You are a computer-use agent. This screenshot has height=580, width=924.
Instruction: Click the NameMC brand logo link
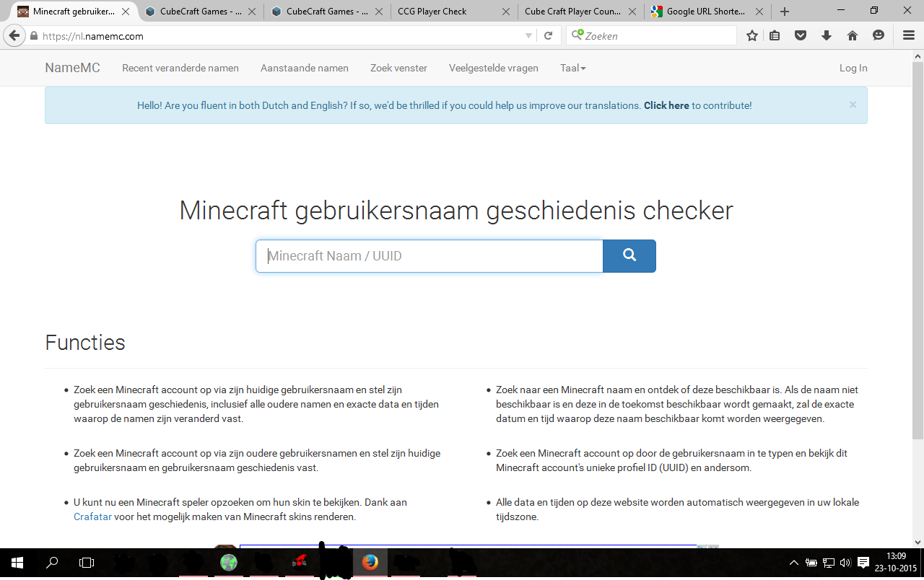(x=72, y=68)
